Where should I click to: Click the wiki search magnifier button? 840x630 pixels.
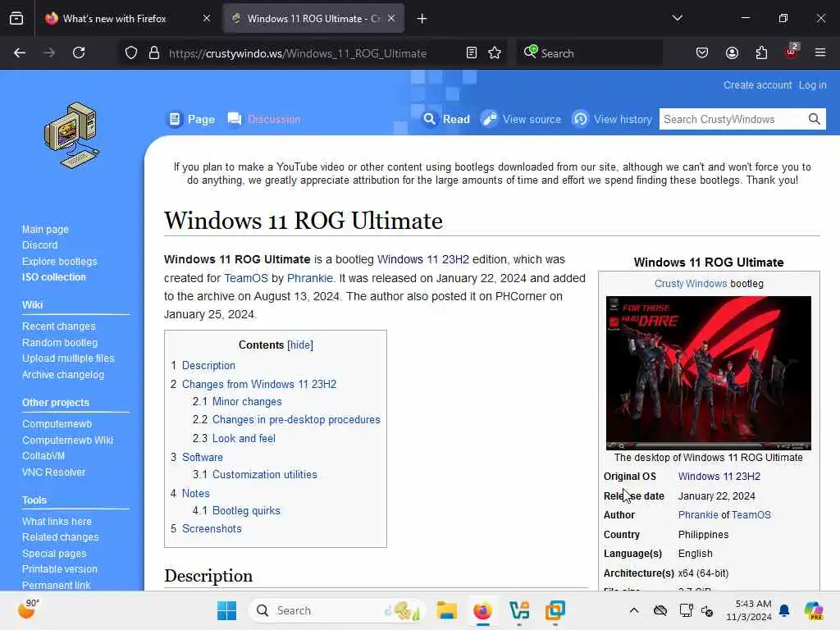(815, 119)
